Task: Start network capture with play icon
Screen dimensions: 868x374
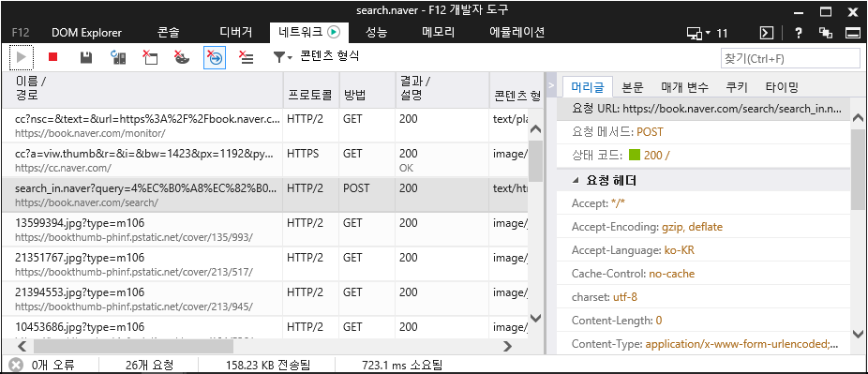Action: [x=22, y=57]
